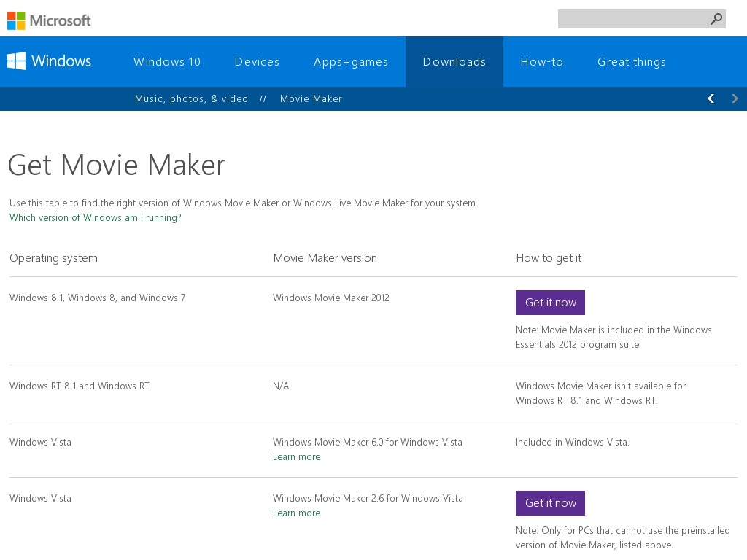Click the Music, photos, & video breadcrumb
747x560 pixels.
[192, 99]
